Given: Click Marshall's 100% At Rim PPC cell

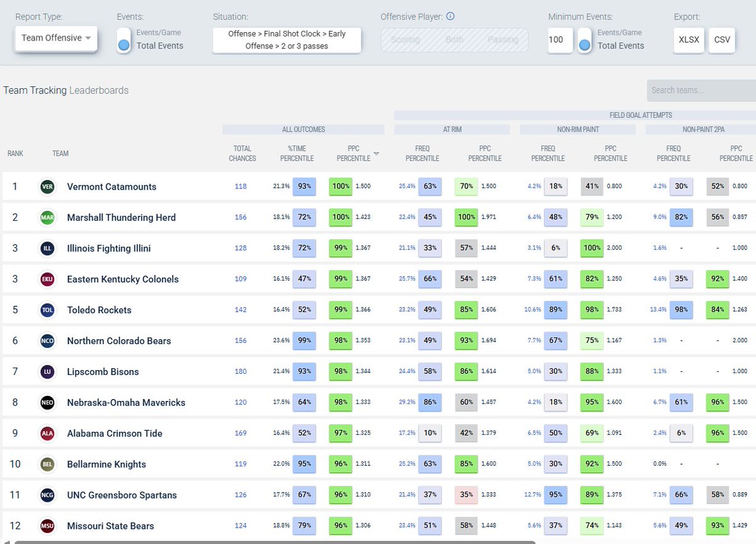Looking at the screenshot, I should tap(467, 217).
